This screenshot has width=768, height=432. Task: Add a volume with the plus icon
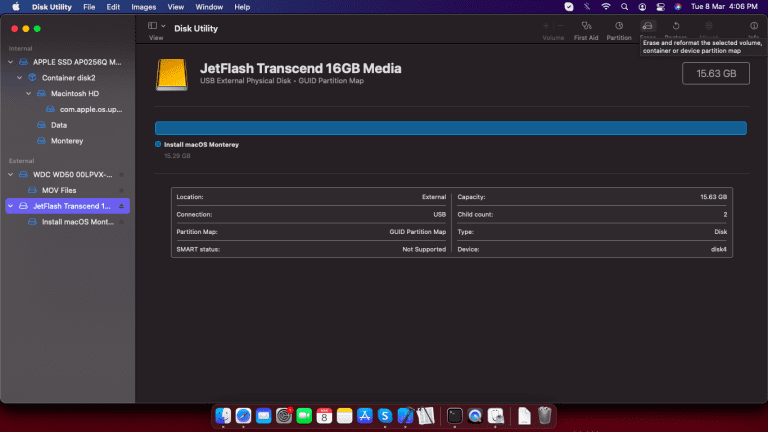click(546, 26)
